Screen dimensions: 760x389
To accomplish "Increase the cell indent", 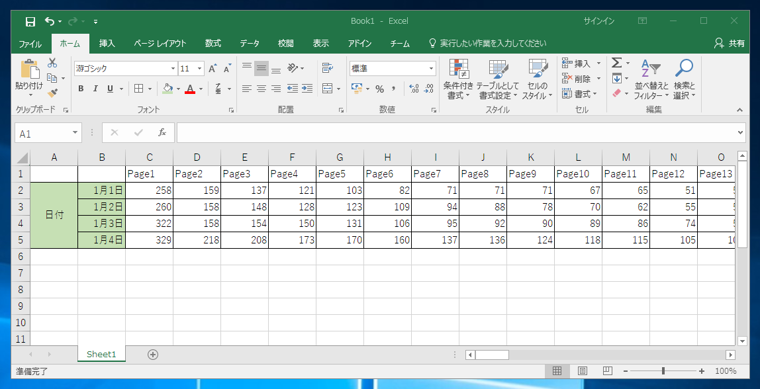I will coord(307,89).
